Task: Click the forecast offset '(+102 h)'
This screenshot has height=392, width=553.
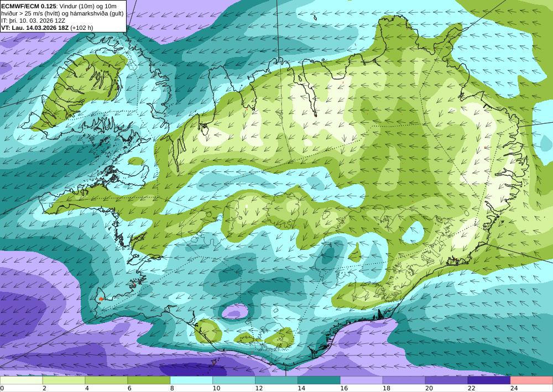Action: pos(82,28)
